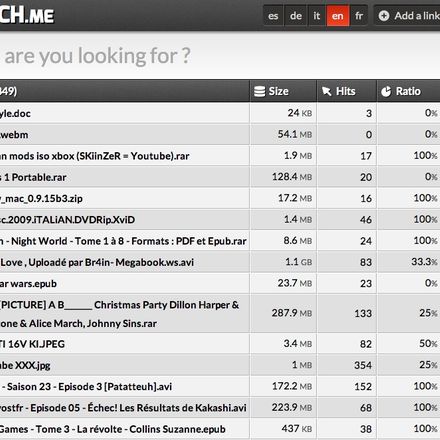Click the Add a link button
Screen dimensions: 440x440
407,15
